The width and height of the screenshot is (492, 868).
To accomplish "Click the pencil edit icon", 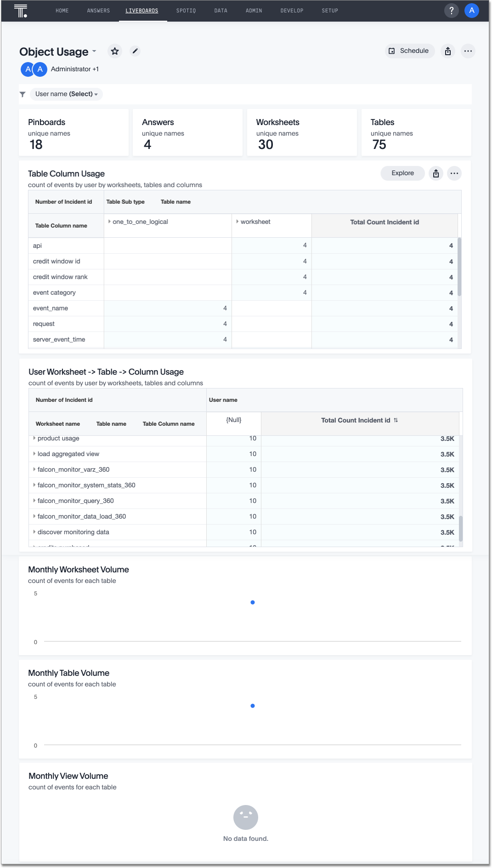I will click(135, 51).
